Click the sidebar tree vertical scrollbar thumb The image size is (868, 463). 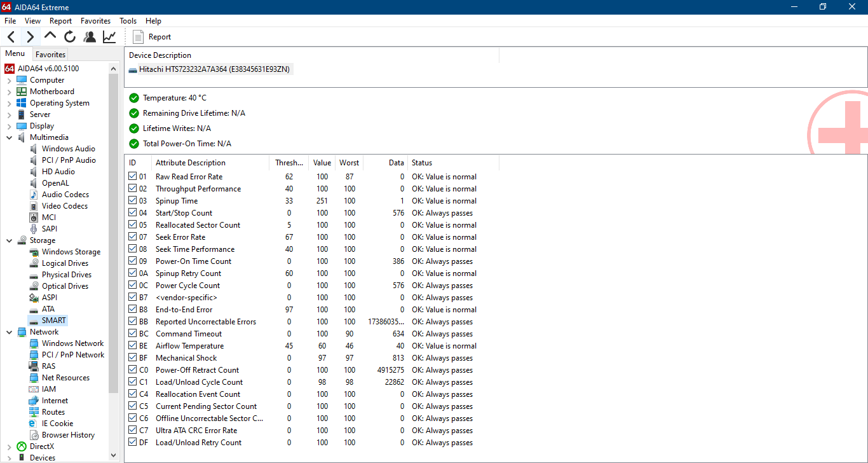(x=114, y=233)
